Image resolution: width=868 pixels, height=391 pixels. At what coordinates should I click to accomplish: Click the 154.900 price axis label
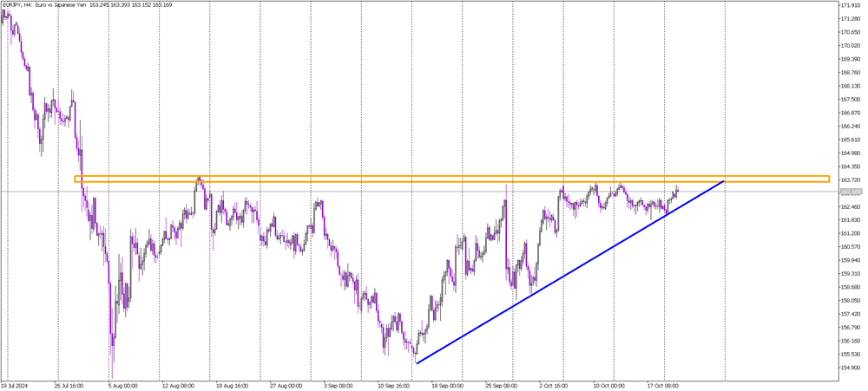tap(850, 368)
